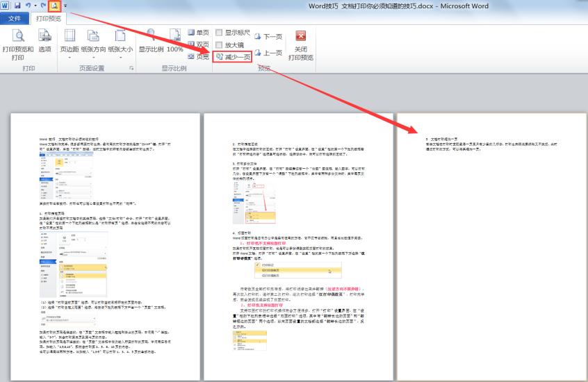
Task: Click 减少一页 (Shrink One Page) button
Action: point(234,57)
